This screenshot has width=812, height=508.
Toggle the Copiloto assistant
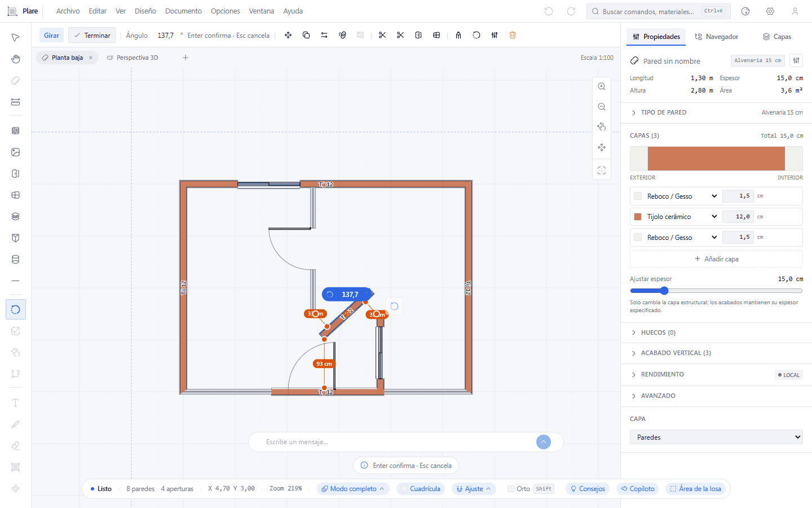point(638,489)
